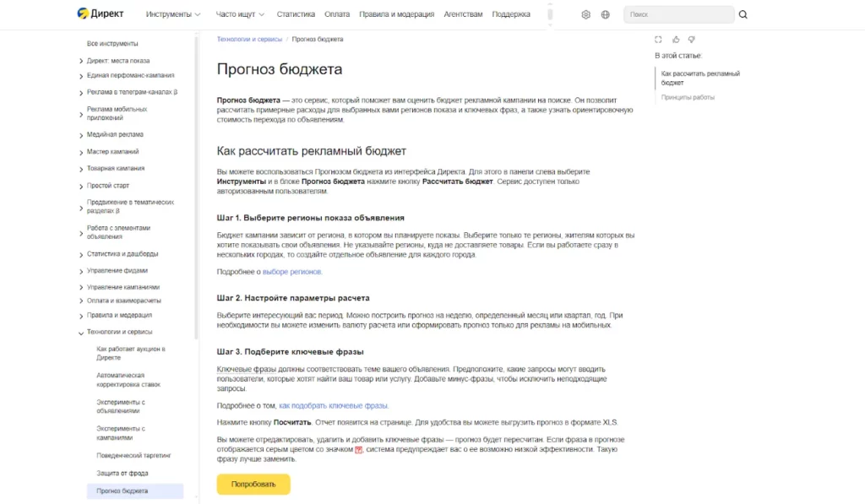Open Поддержка in top navigation
The image size is (865, 504).
(x=511, y=14)
